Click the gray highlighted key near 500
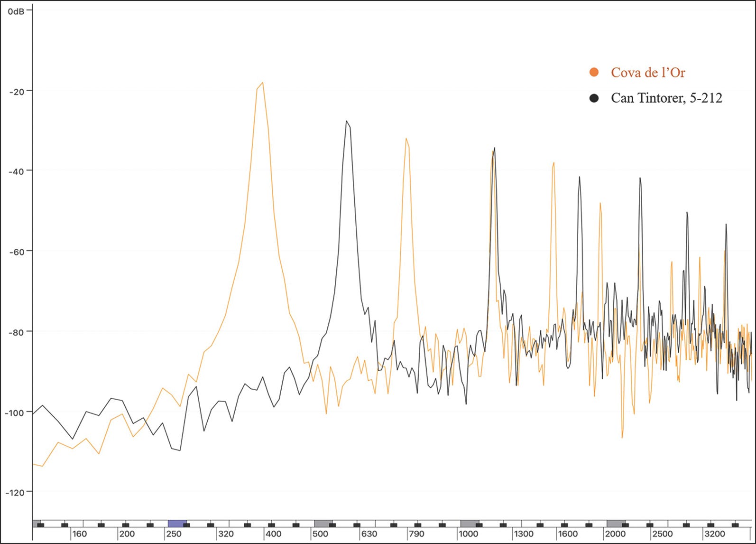 tap(323, 524)
